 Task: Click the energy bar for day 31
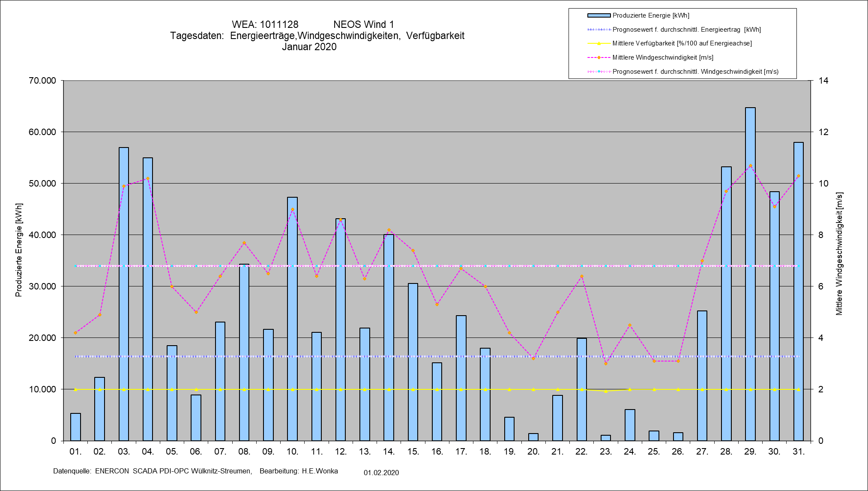tap(799, 292)
